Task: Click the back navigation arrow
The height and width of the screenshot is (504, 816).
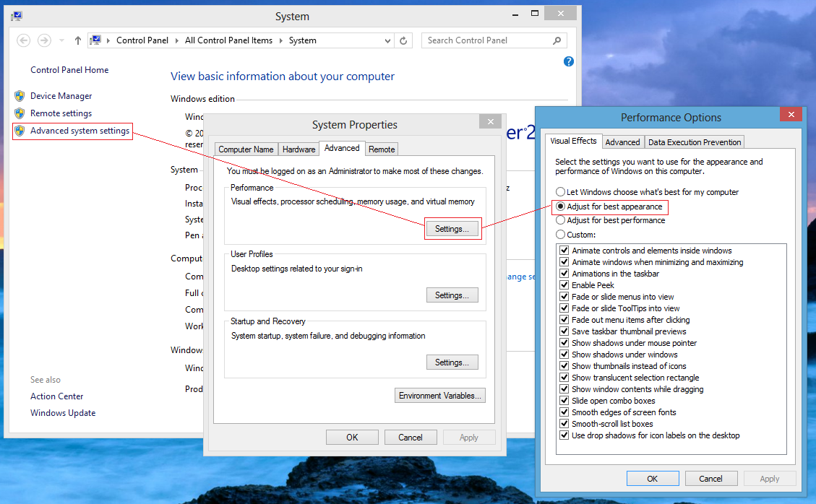Action: (x=22, y=40)
